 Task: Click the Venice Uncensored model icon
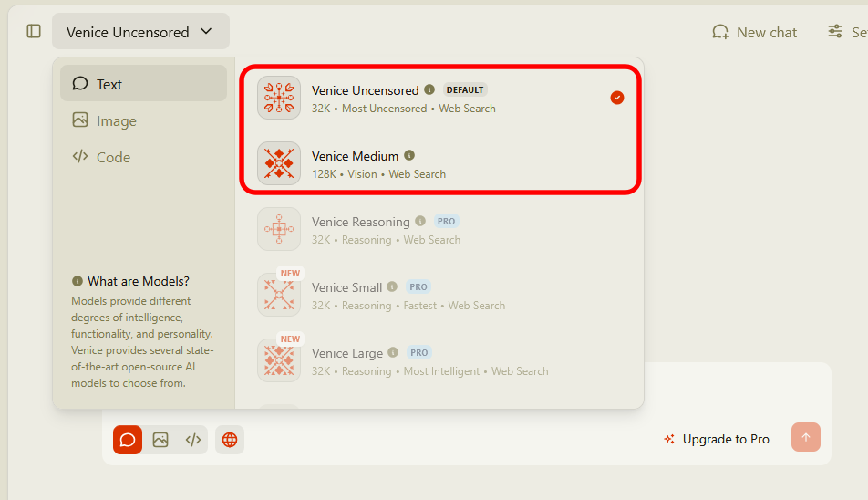point(279,98)
